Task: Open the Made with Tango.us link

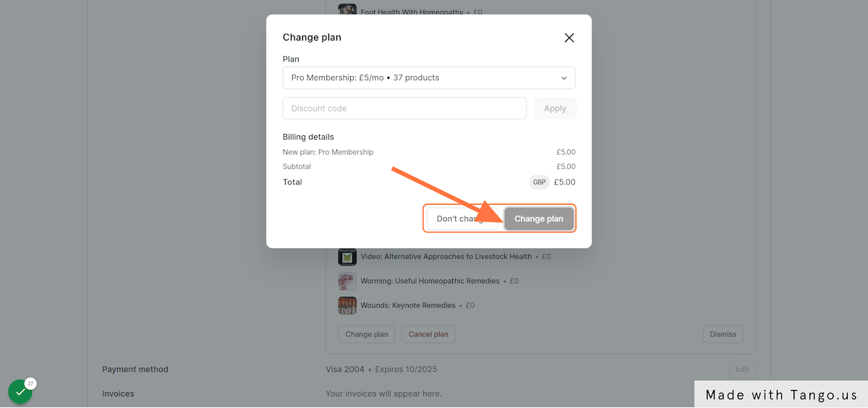Action: 781,395
